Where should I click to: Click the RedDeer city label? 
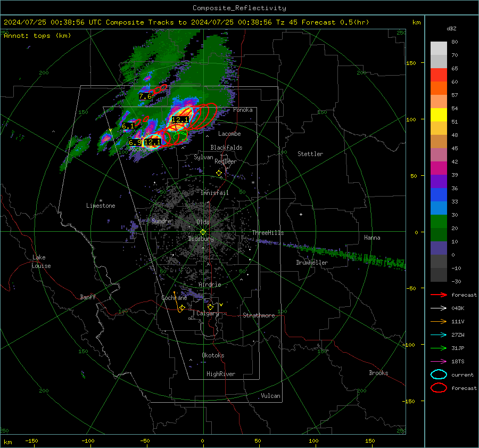tap(226, 161)
